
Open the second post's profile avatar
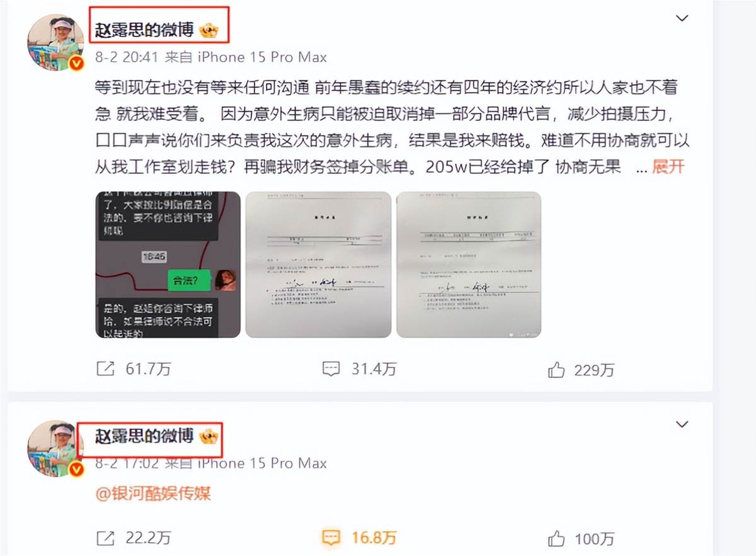(x=55, y=449)
